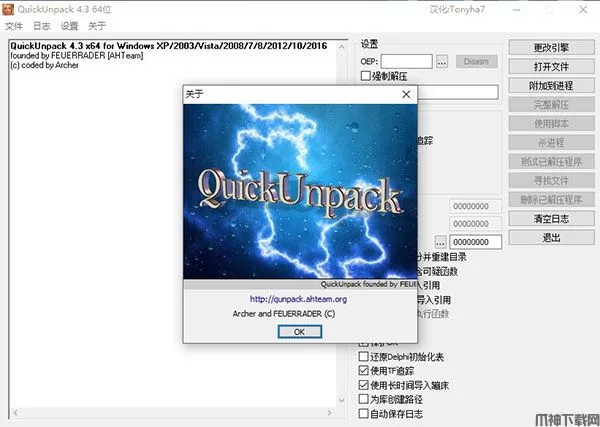Viewport: 600px width, 427px height.
Task: Click the Disasm button
Action: (476, 61)
